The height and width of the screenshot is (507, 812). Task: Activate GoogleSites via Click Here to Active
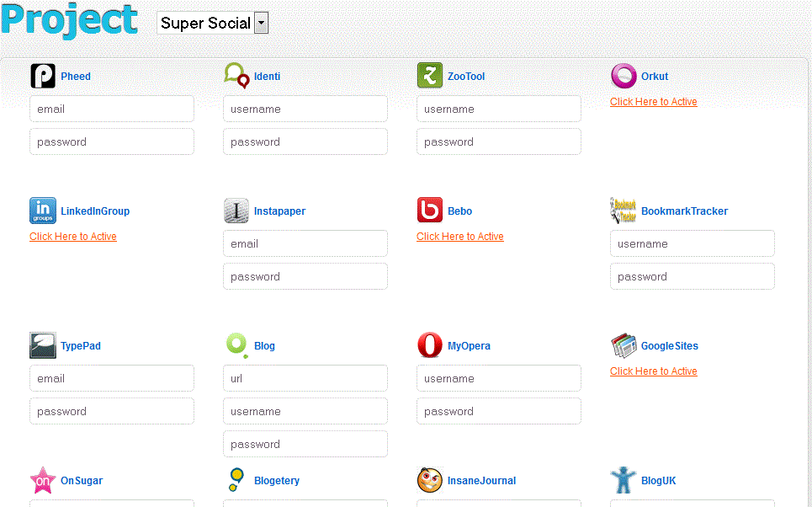654,371
